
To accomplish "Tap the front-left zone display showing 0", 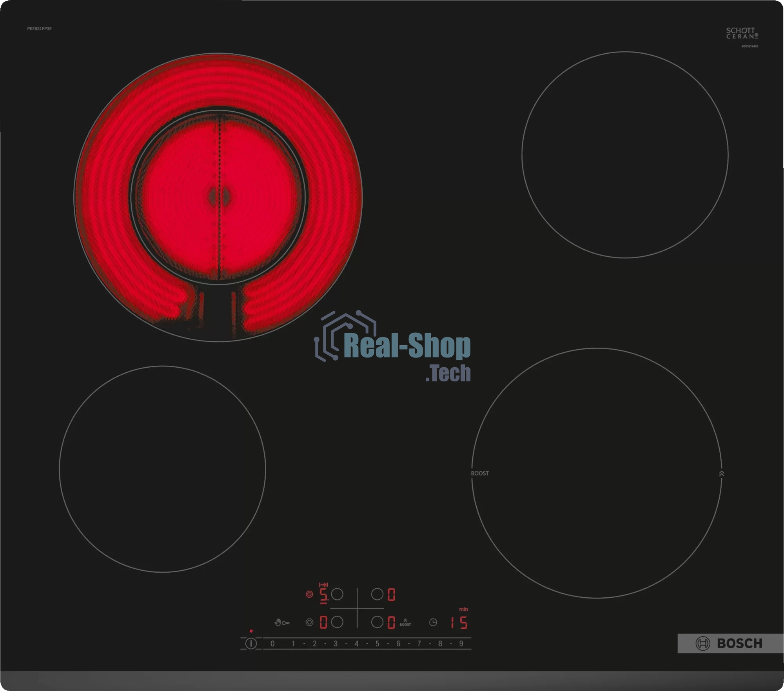I will 323,622.
